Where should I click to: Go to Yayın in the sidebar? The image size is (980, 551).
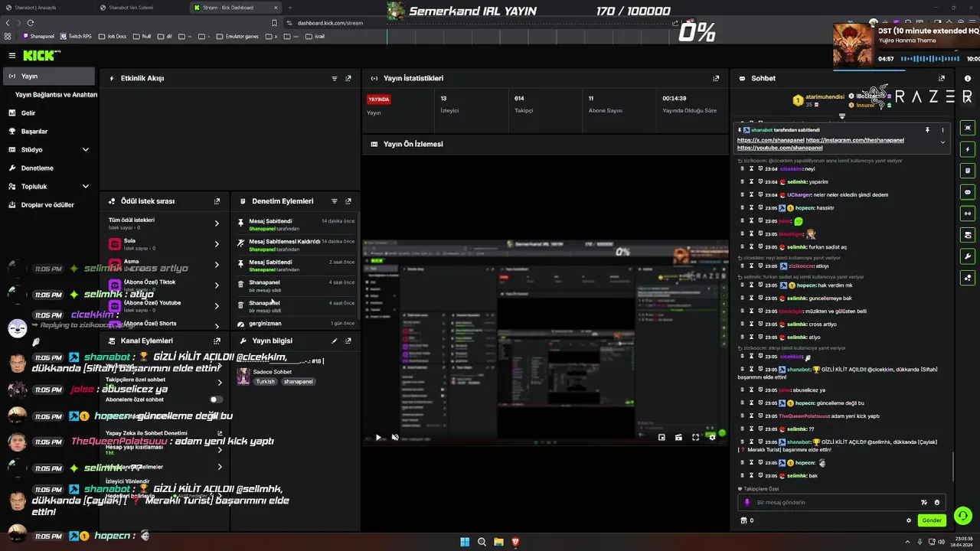tap(49, 77)
